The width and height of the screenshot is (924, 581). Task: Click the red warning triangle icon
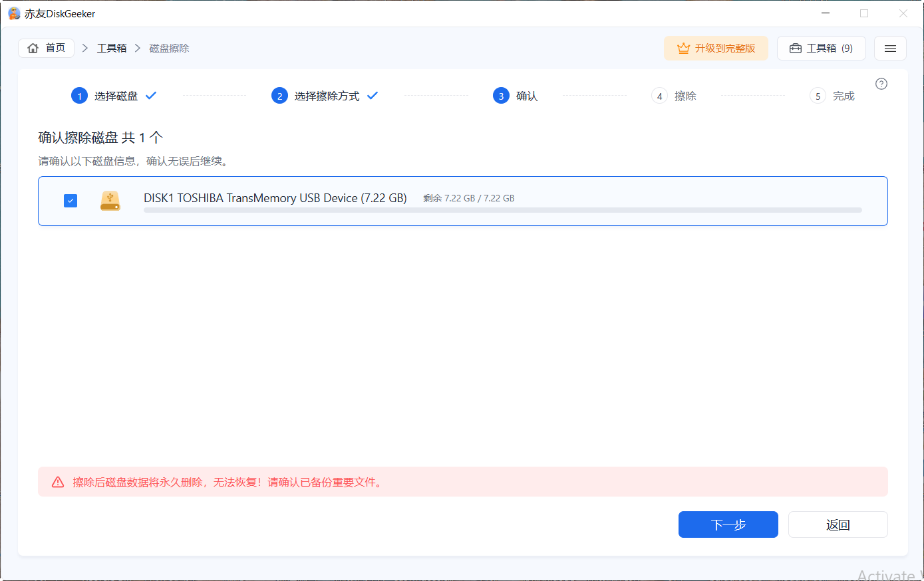pos(58,482)
